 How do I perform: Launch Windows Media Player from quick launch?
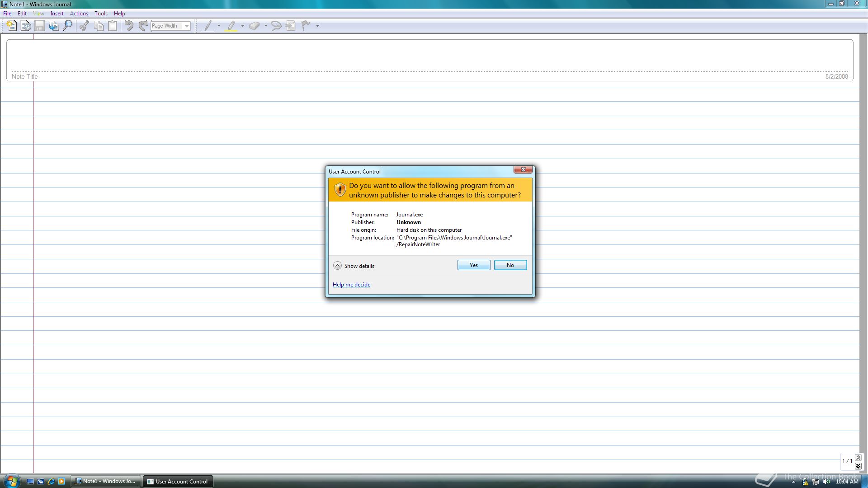61,482
